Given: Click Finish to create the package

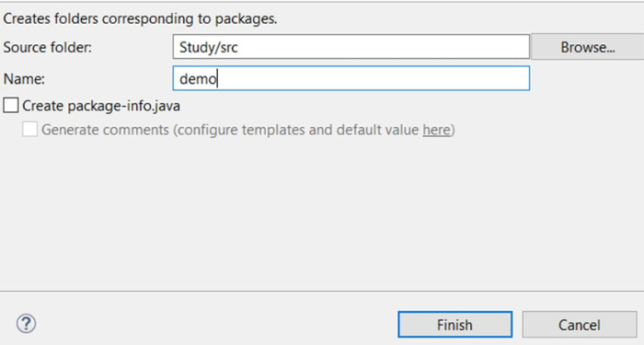Looking at the screenshot, I should pos(454,325).
